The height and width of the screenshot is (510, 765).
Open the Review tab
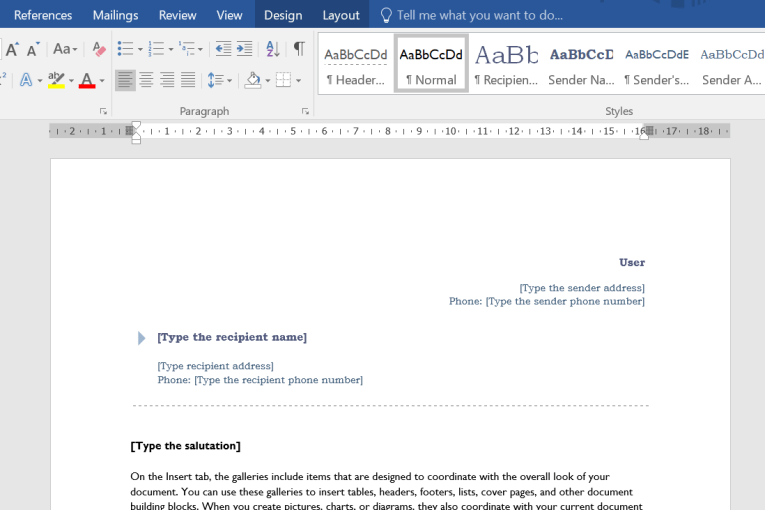coord(178,15)
